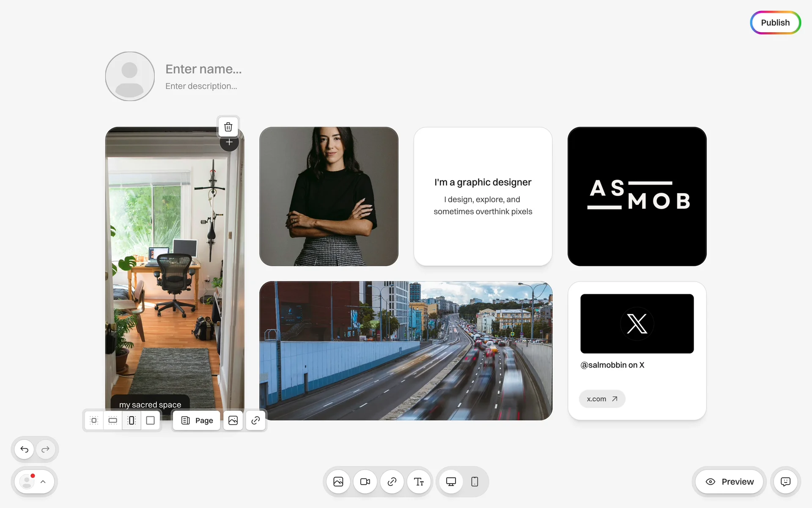The width and height of the screenshot is (812, 508).
Task: Undo the last action
Action: click(25, 449)
